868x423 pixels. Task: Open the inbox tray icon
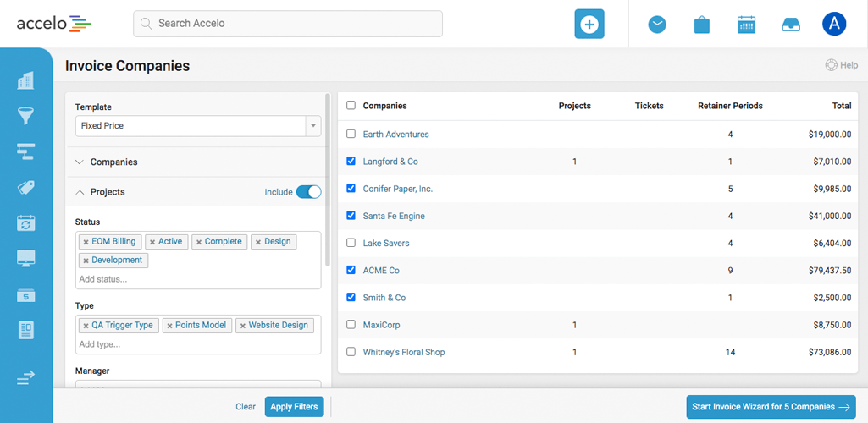[790, 25]
